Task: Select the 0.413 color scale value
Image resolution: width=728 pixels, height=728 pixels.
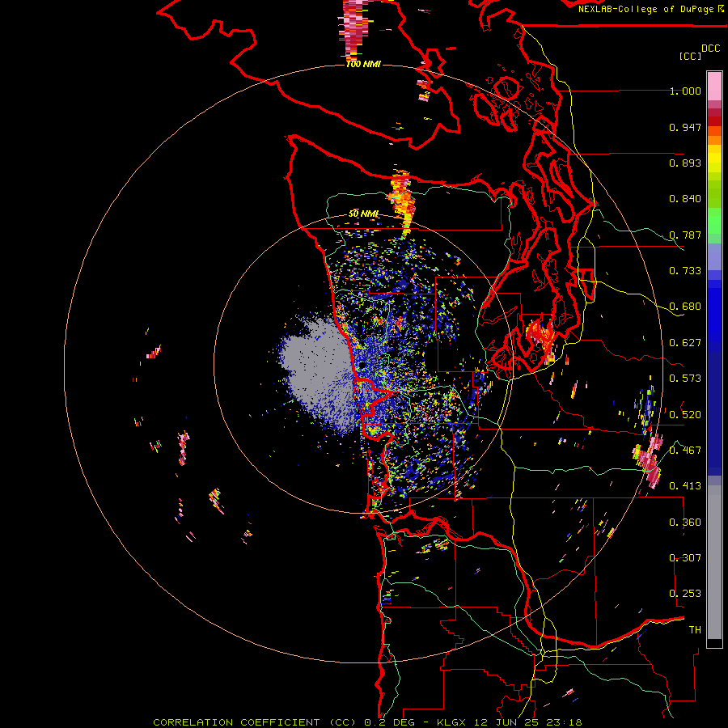Action: tap(685, 486)
